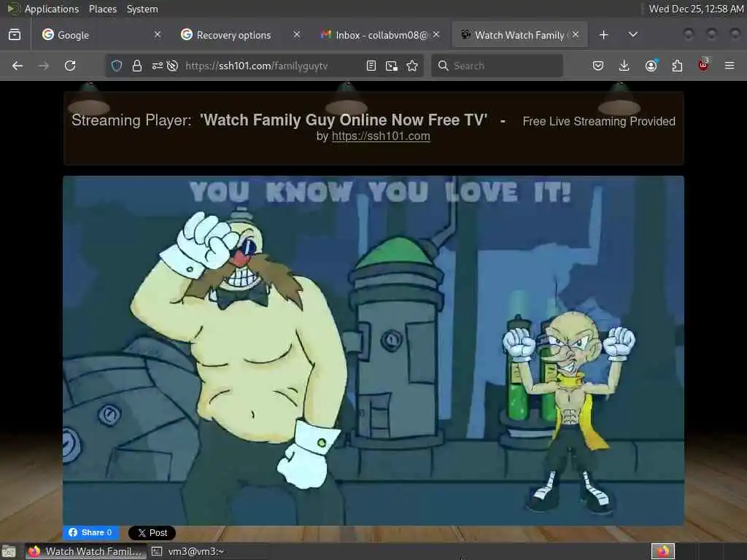This screenshot has height=560, width=747.
Task: Click the Firefox workspace switcher thumbnail
Action: [662, 551]
